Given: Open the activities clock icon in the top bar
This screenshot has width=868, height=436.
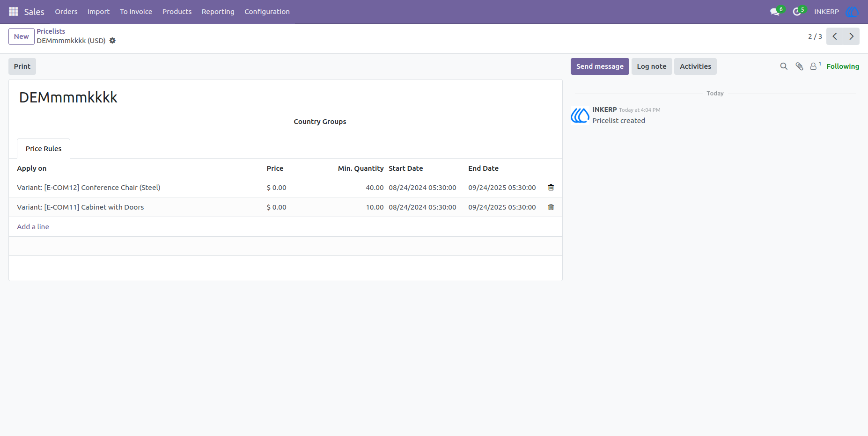Looking at the screenshot, I should (797, 12).
